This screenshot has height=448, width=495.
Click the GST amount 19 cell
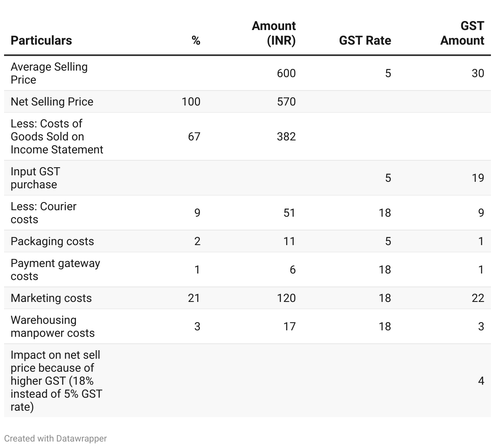[478, 178]
